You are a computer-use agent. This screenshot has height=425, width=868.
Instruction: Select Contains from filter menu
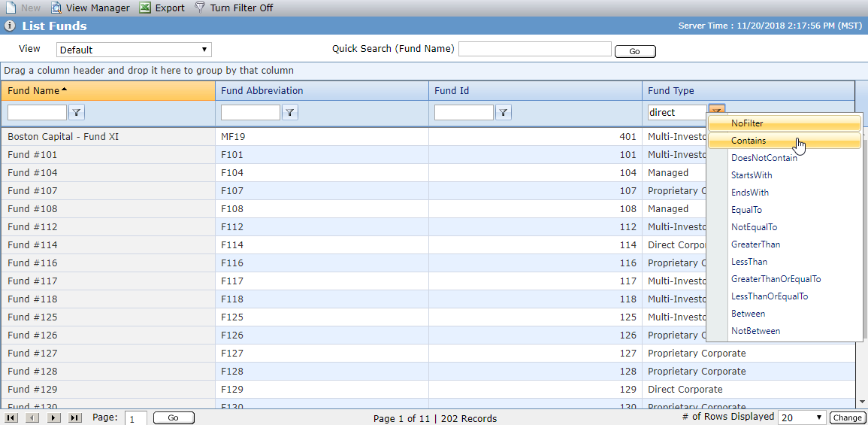pyautogui.click(x=785, y=141)
